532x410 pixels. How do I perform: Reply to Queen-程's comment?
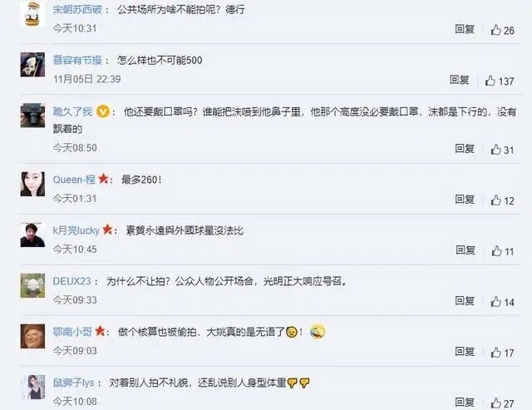coord(465,200)
